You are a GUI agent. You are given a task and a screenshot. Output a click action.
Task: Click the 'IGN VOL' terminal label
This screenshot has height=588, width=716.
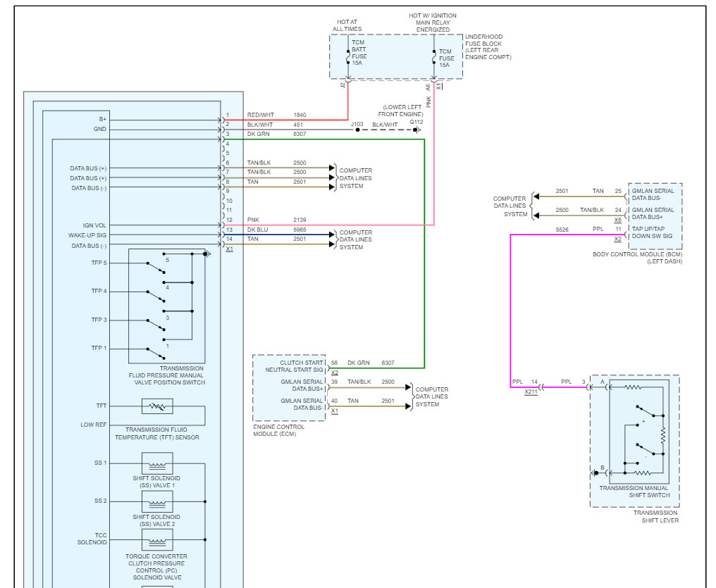pyautogui.click(x=94, y=225)
